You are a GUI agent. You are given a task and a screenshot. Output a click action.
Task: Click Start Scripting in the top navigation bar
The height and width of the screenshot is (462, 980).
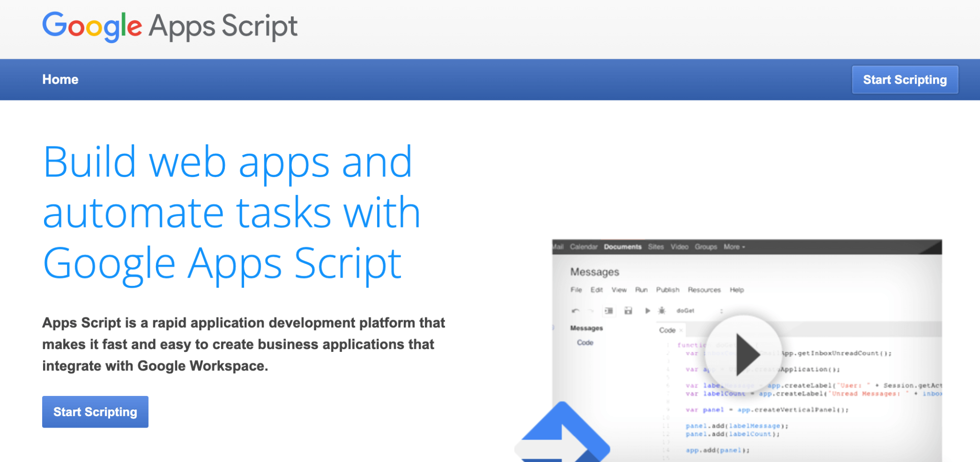coord(904,79)
